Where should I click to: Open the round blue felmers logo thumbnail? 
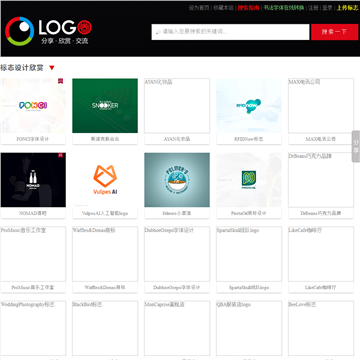pos(177,180)
